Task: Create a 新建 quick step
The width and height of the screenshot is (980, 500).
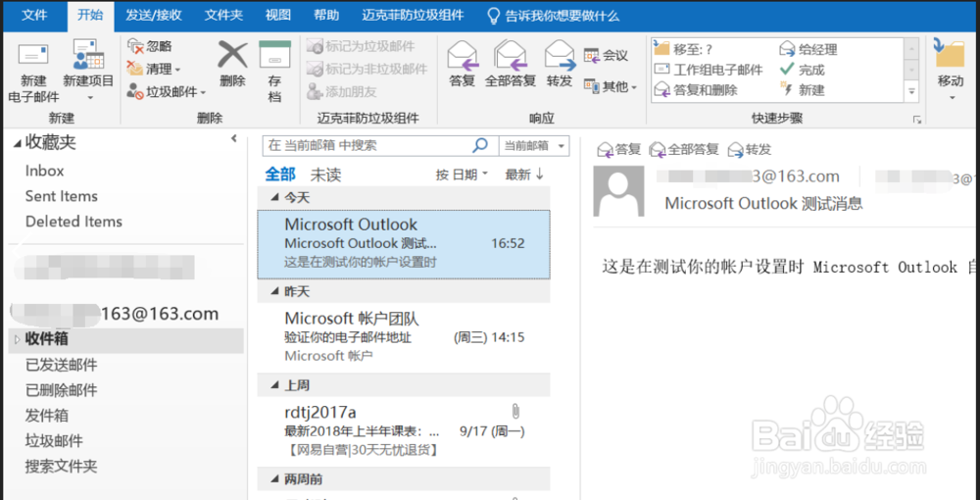Action: click(804, 90)
